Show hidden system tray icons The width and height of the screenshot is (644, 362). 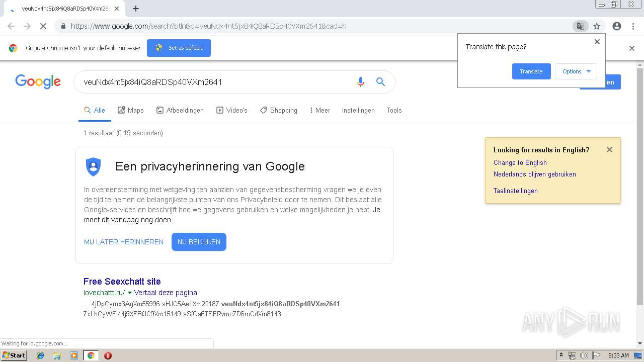(561, 355)
